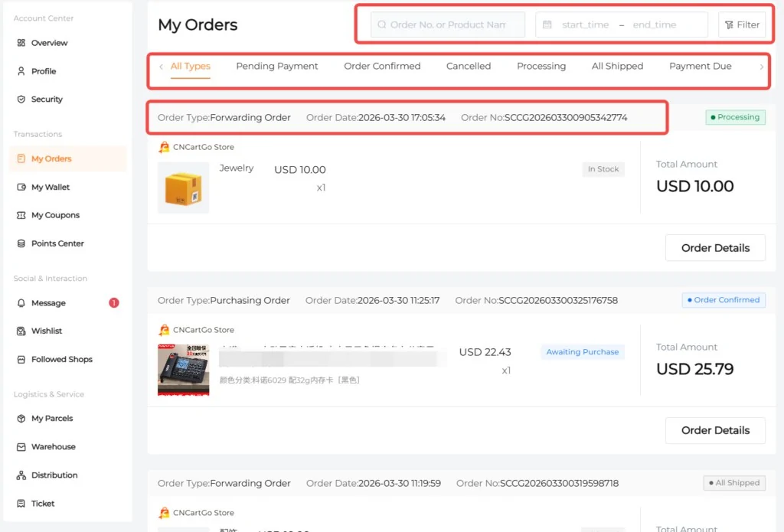This screenshot has height=532, width=784.
Task: Click the green Processing status badge
Action: point(735,117)
